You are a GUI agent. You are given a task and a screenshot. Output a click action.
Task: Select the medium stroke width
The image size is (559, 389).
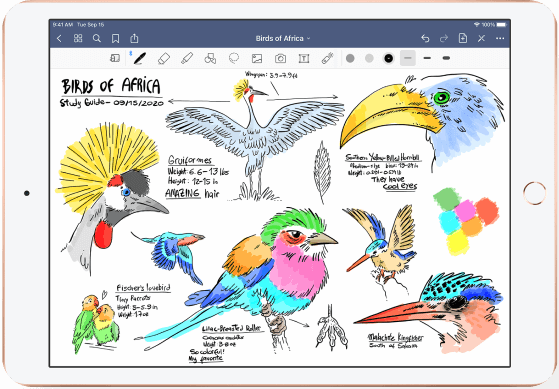pos(427,58)
